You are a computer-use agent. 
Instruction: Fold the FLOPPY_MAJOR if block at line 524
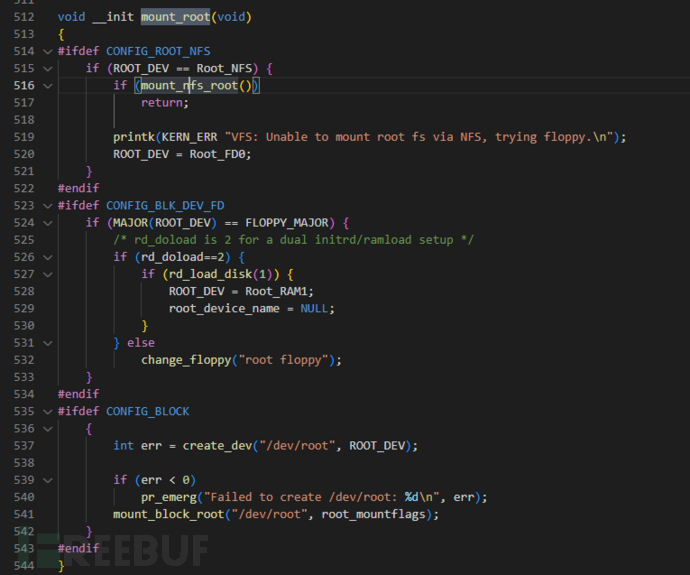click(x=46, y=222)
